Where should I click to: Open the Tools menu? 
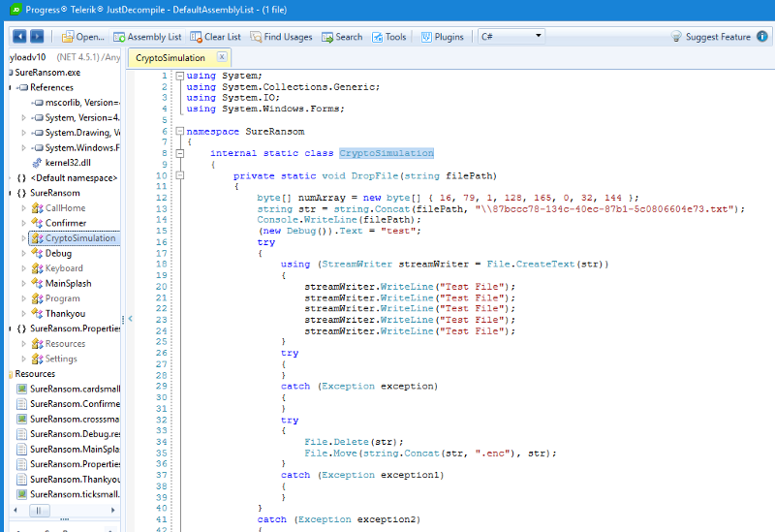389,37
